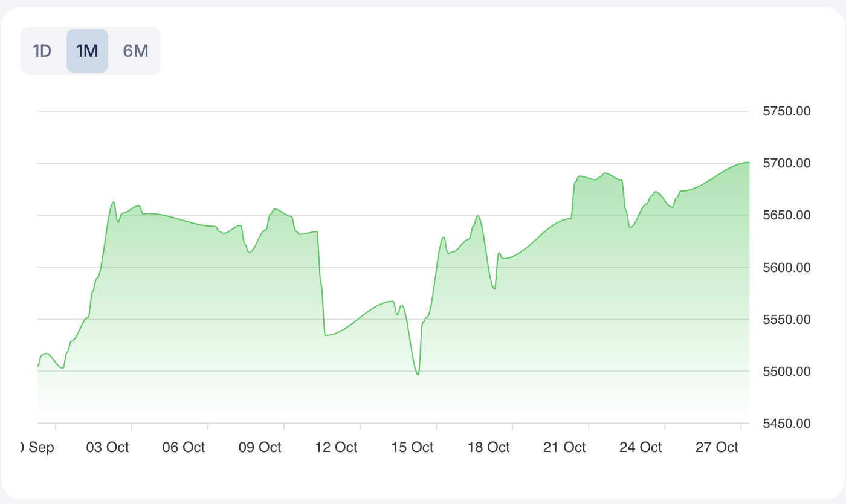Screen dimensions: 846x504
Task: Click the 5700.00 price axis label
Action: [786, 164]
